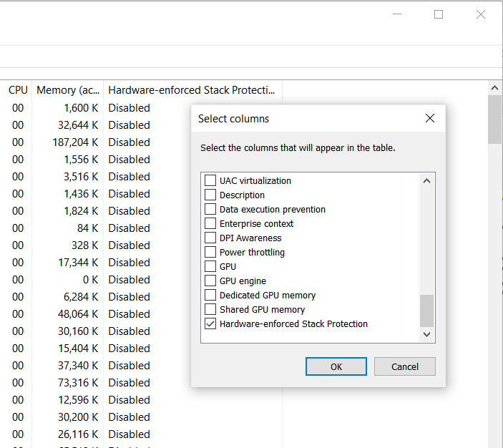The width and height of the screenshot is (503, 448).
Task: Toggle Power throttling column checkbox
Action: point(210,252)
